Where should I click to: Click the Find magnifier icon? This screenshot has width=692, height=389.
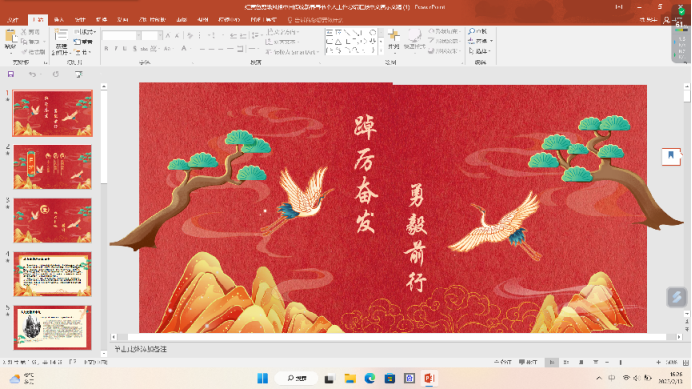(471, 31)
